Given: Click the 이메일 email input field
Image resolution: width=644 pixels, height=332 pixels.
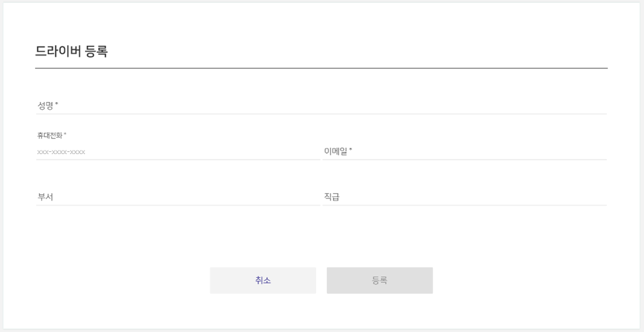Looking at the screenshot, I should click(x=465, y=152).
